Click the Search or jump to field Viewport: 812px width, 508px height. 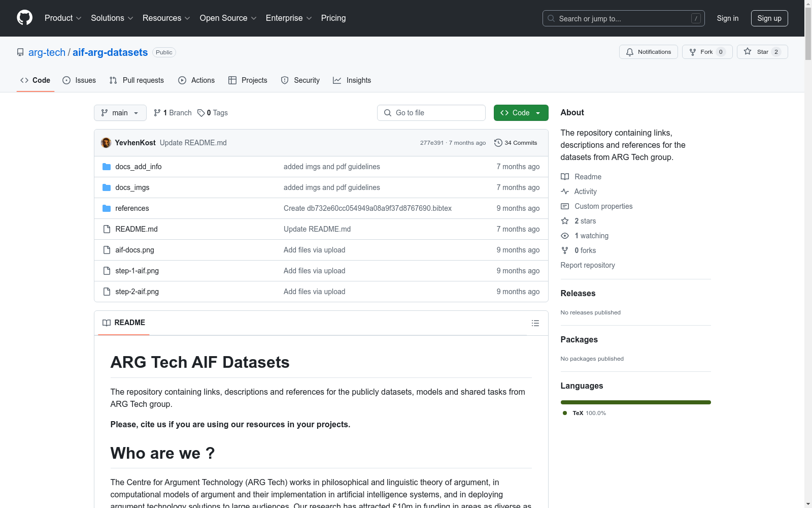(x=624, y=18)
